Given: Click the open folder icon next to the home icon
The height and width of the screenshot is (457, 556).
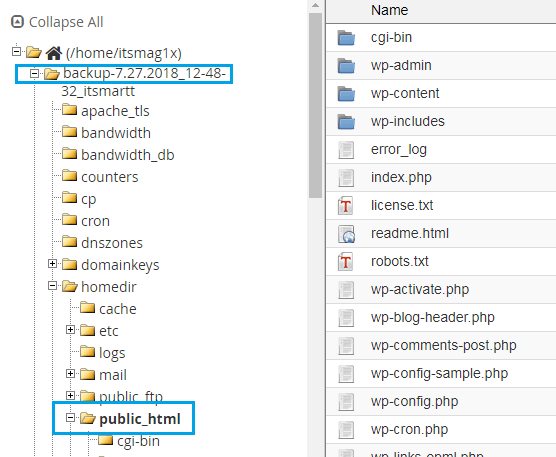Looking at the screenshot, I should (x=34, y=52).
